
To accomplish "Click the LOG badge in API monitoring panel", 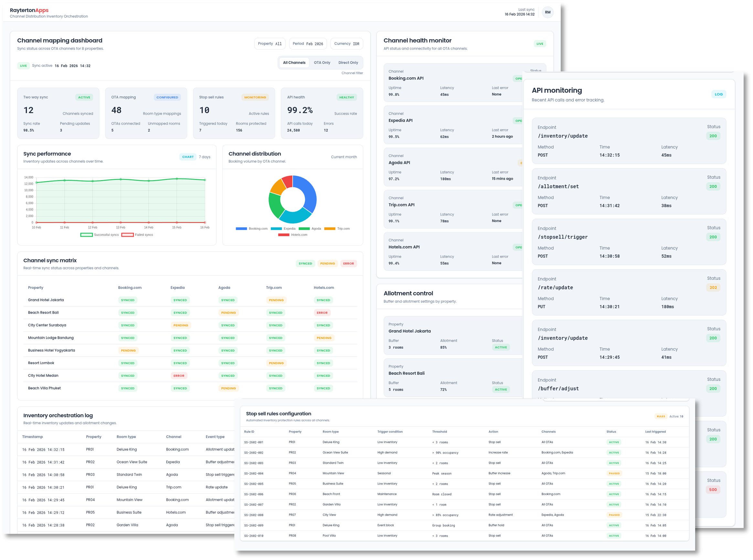I will (x=719, y=94).
